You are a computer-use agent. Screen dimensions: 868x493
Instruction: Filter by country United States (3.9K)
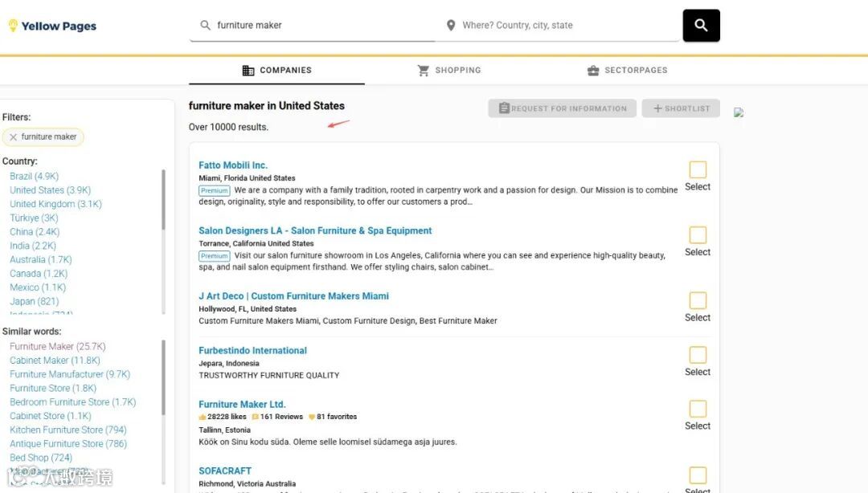pos(50,189)
